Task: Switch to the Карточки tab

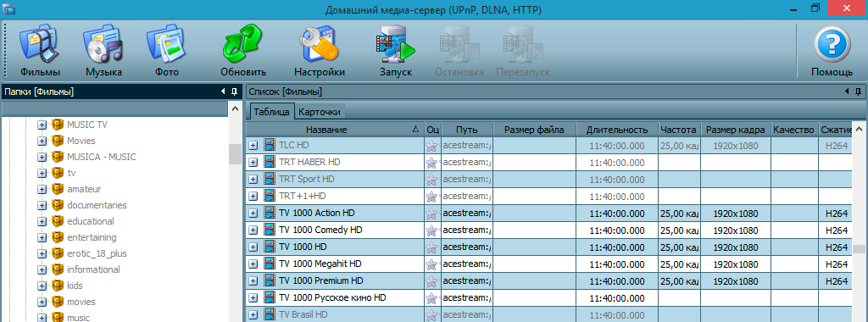Action: [320, 111]
